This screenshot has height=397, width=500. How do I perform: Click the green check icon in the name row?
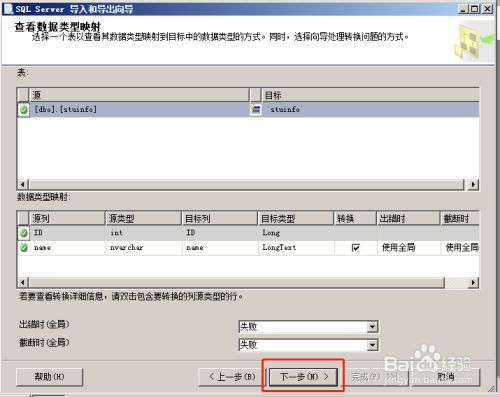(x=24, y=248)
